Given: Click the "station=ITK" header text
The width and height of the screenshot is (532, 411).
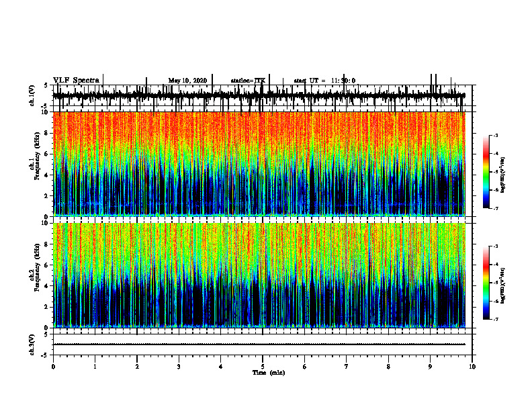Looking at the screenshot, I should [248, 81].
